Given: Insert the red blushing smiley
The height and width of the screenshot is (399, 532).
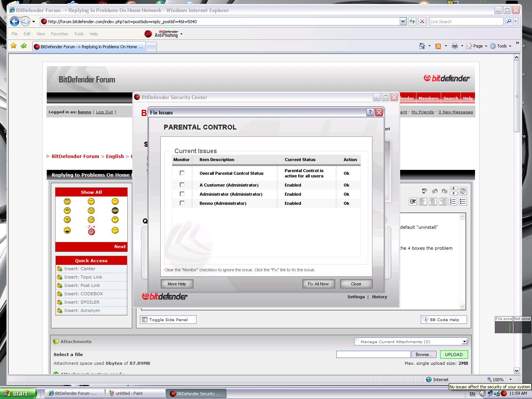Looking at the screenshot, I should [x=91, y=230].
